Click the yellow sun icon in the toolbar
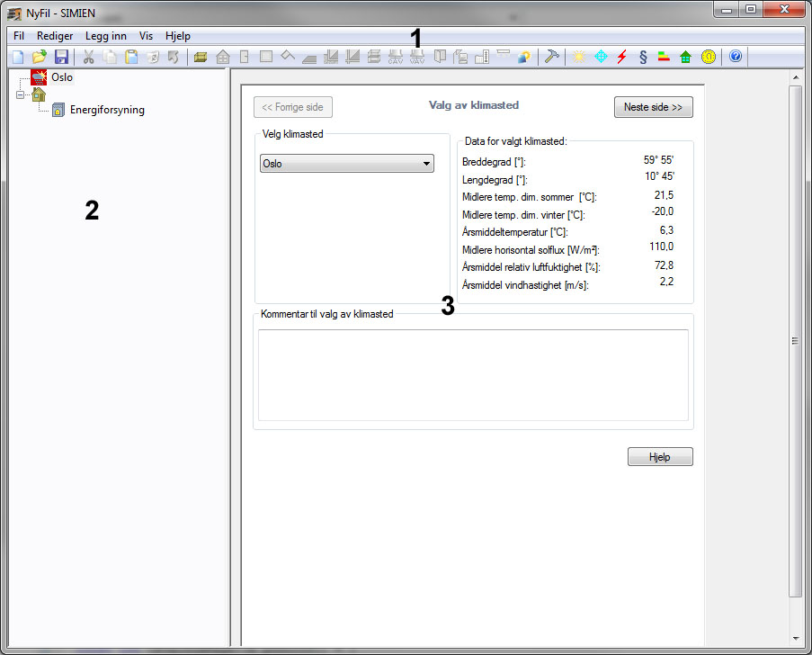Image resolution: width=812 pixels, height=655 pixels. (x=579, y=57)
